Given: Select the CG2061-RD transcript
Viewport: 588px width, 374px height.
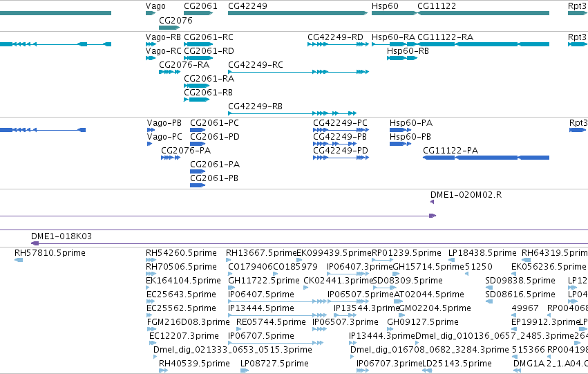Looking at the screenshot, I should click(x=198, y=58).
